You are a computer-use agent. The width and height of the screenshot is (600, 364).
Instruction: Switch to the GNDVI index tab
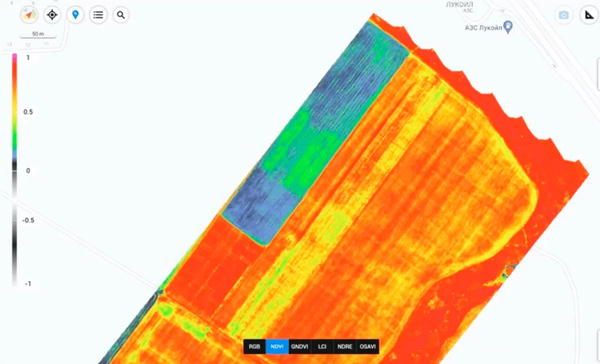[x=300, y=346]
